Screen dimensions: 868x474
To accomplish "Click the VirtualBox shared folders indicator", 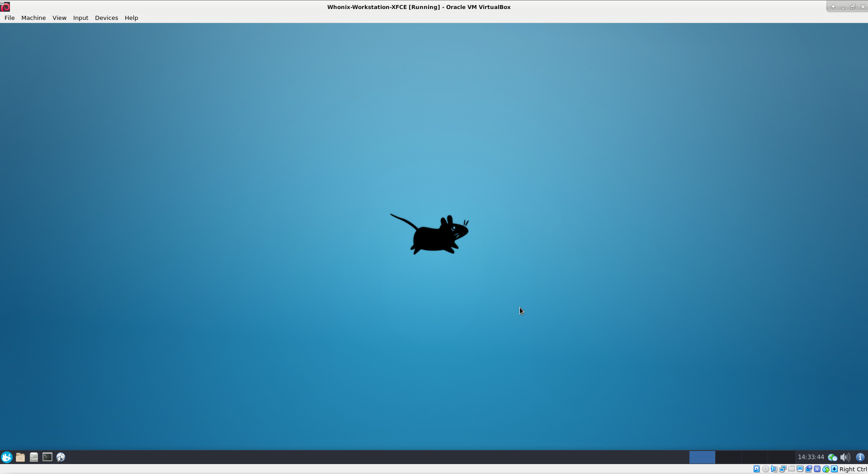I will pyautogui.click(x=792, y=469).
